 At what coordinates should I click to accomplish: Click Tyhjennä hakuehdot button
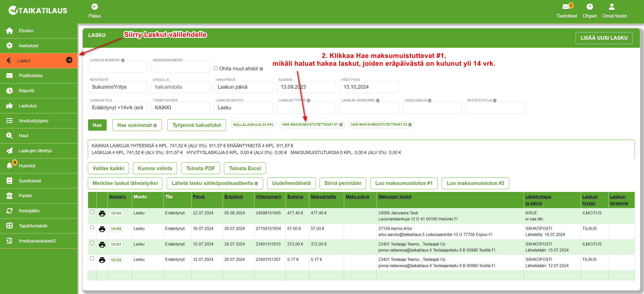coord(196,125)
